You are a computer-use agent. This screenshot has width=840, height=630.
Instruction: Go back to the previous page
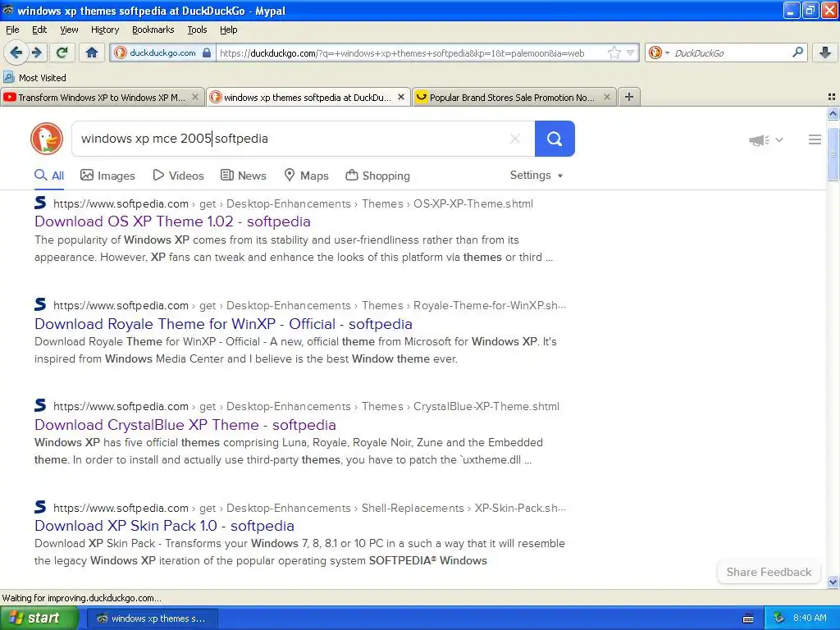point(16,52)
